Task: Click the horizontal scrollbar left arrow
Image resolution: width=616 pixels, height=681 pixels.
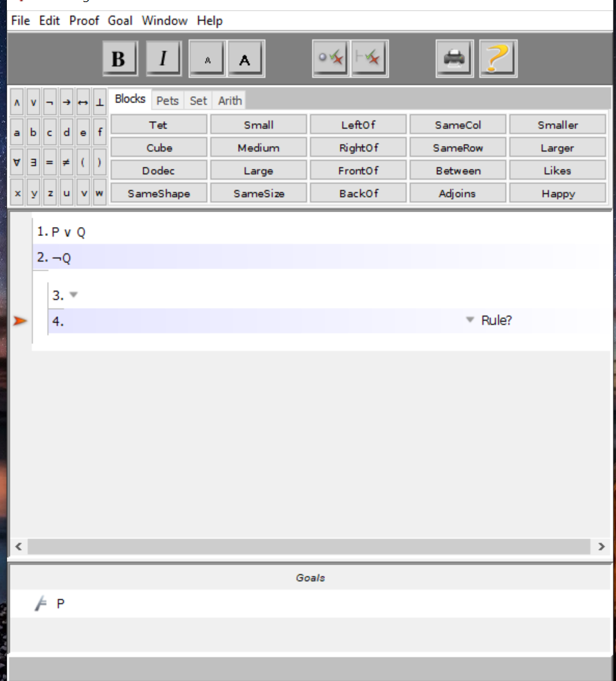Action: pyautogui.click(x=18, y=546)
